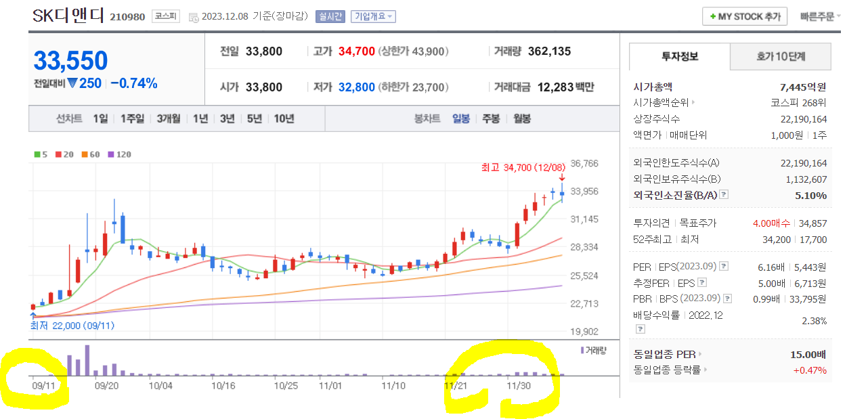Click the 코스피 market badge

coord(165,16)
